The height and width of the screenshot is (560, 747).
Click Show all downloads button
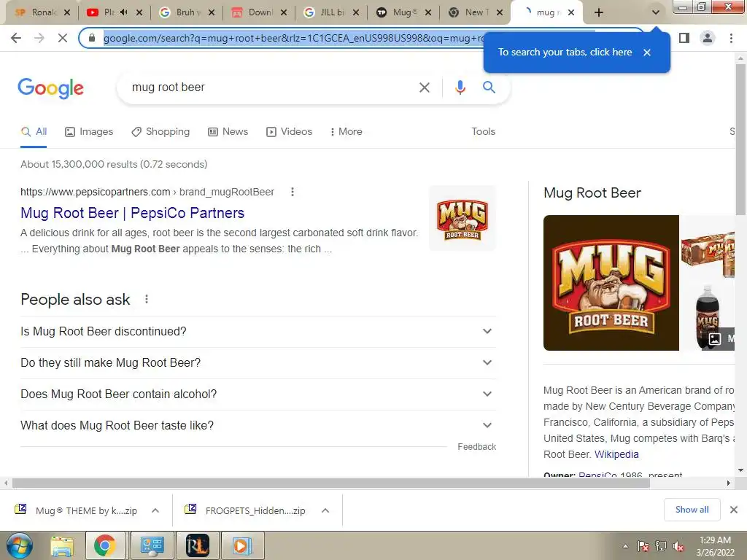(692, 510)
